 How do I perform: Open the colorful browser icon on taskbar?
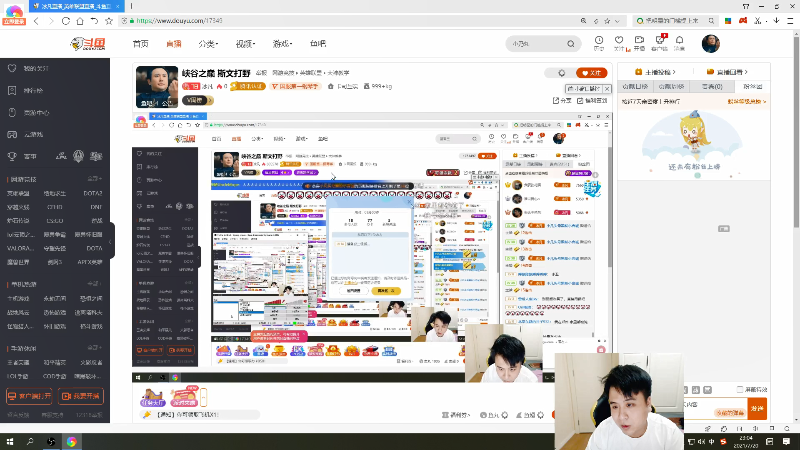point(71,441)
